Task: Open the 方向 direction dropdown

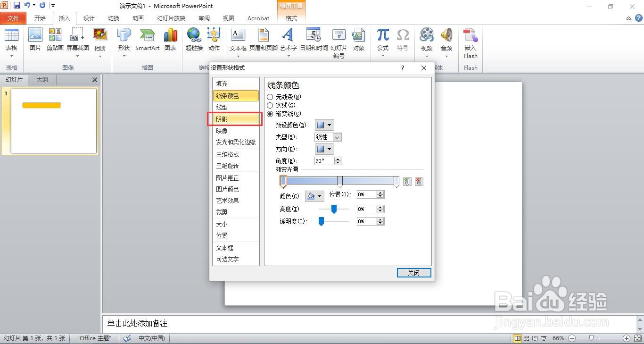Action: click(x=324, y=149)
